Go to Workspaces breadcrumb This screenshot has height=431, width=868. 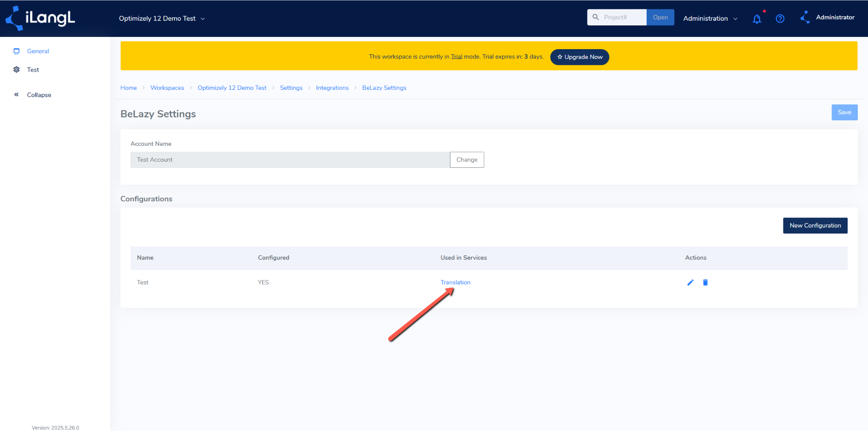167,88
